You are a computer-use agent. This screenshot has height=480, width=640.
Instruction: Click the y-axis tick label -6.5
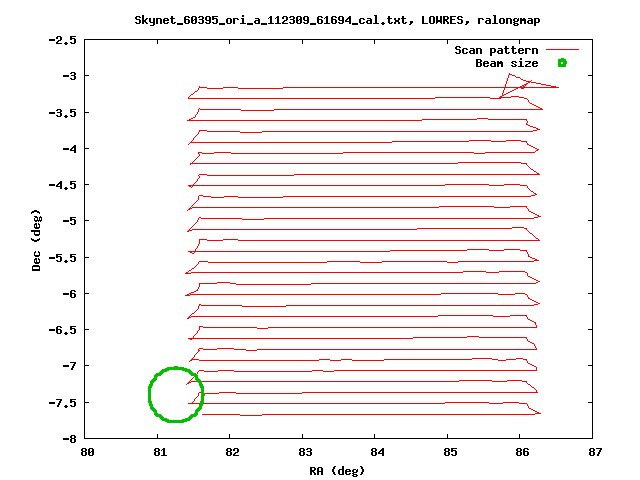(x=62, y=330)
